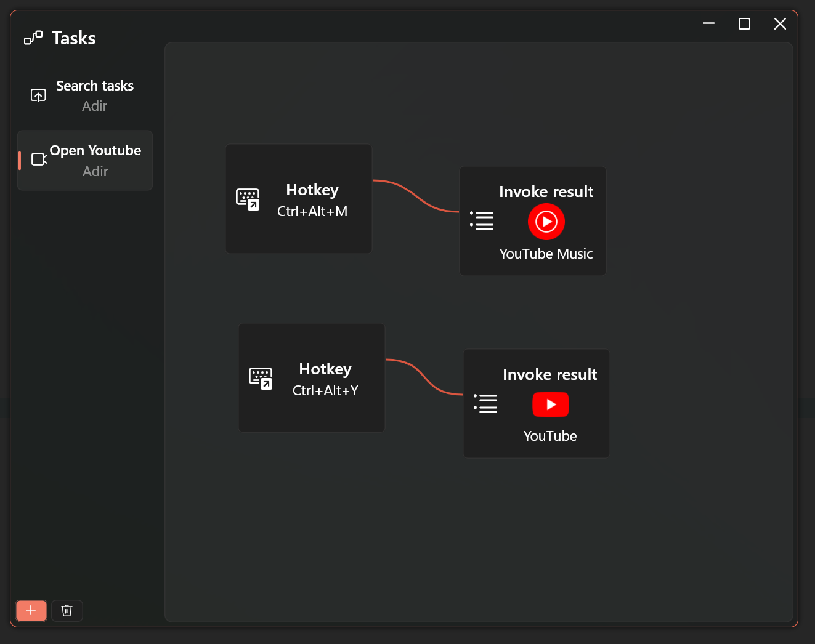Screen dimensions: 815x644
Task: Click list icon on YouTube invoke node
Action: pos(485,403)
